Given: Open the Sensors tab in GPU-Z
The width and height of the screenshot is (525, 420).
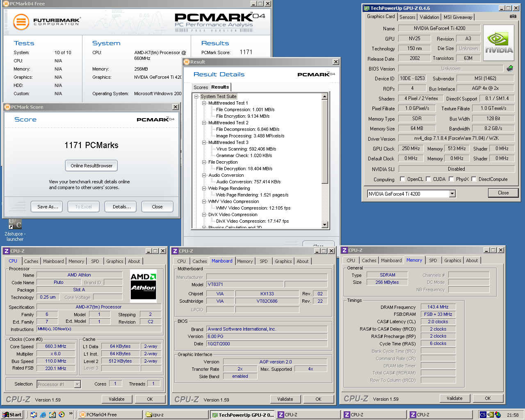Looking at the screenshot, I should 407,17.
